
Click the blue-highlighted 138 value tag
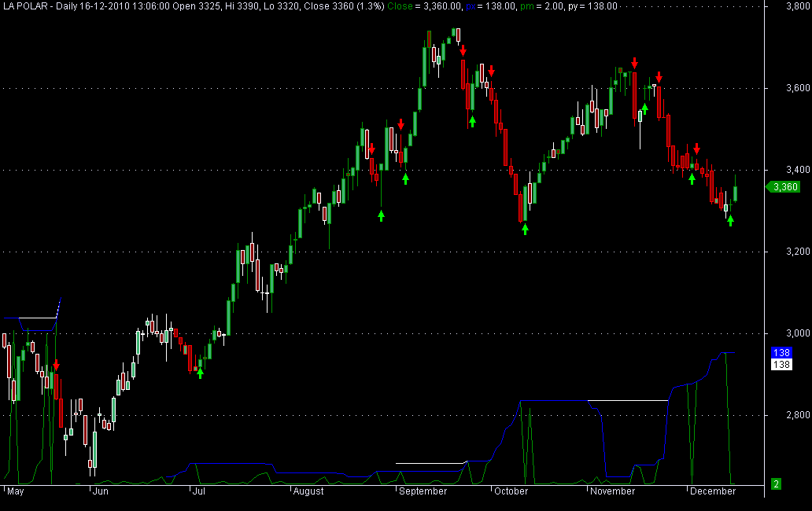[781, 352]
